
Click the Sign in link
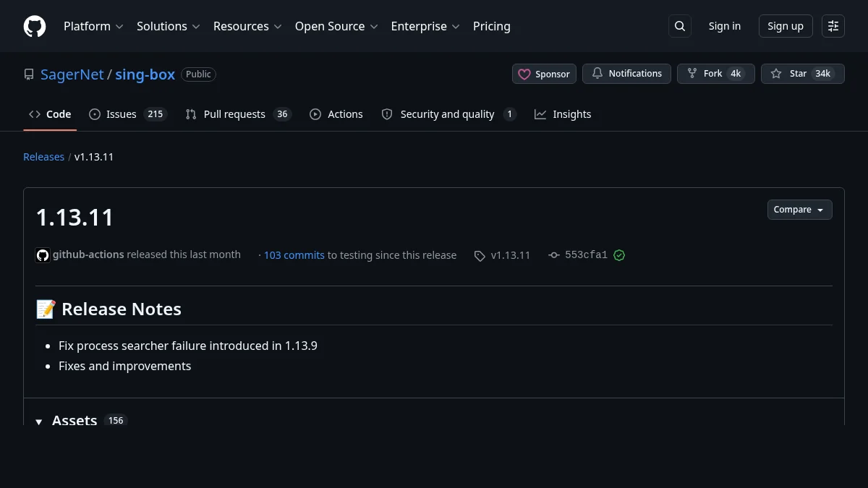coord(725,26)
